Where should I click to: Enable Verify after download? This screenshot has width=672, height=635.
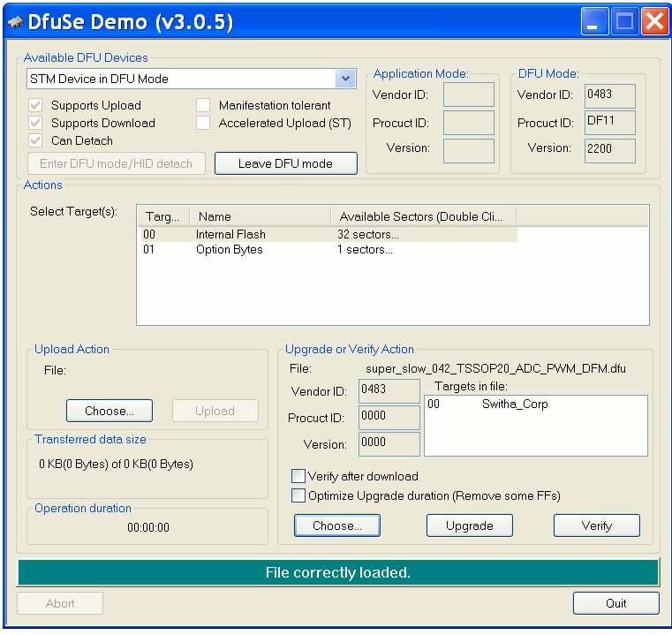pyautogui.click(x=298, y=476)
